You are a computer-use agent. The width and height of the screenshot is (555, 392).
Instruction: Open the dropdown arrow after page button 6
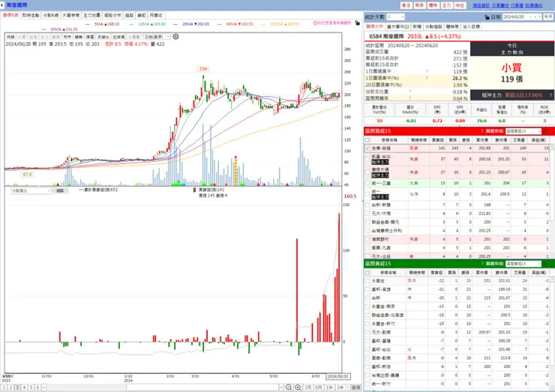(x=43, y=388)
